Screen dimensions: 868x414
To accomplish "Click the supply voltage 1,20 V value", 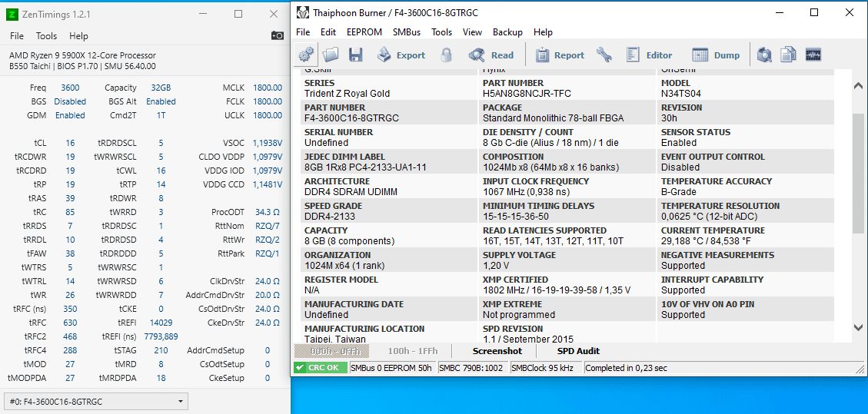I will pyautogui.click(x=497, y=266).
